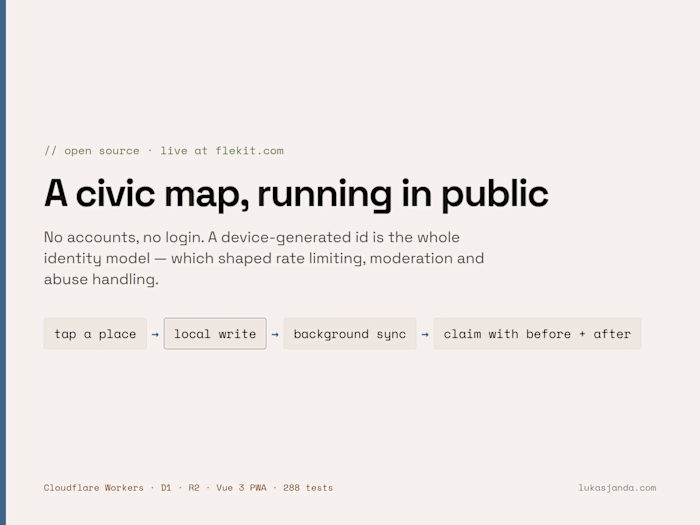
Task: Click the paragraph starting 'No accounts, no login'
Action: [x=264, y=258]
